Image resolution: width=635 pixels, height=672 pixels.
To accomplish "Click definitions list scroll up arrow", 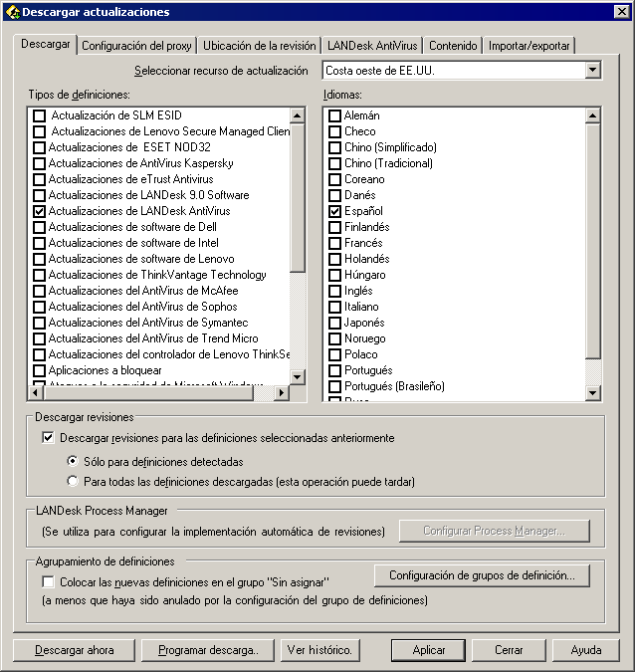I will pos(297,115).
